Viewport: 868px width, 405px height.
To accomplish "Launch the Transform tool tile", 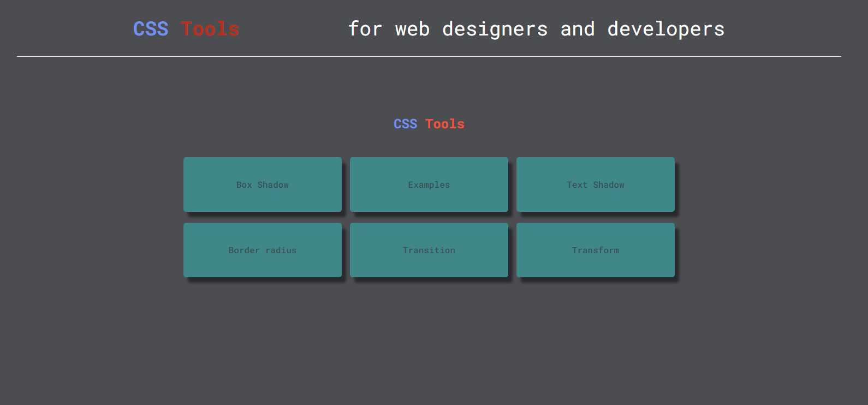I will coord(596,250).
